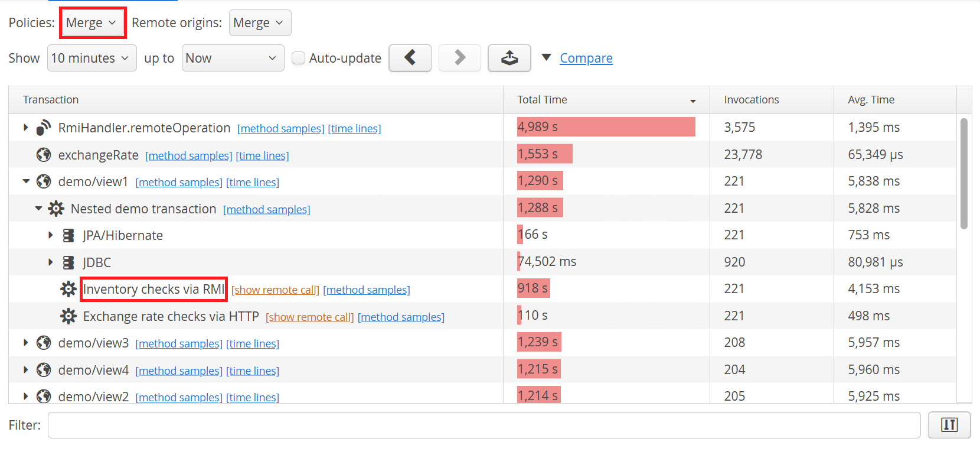Click the database icon next to JPA/Hibernate
980x458 pixels.
68,236
